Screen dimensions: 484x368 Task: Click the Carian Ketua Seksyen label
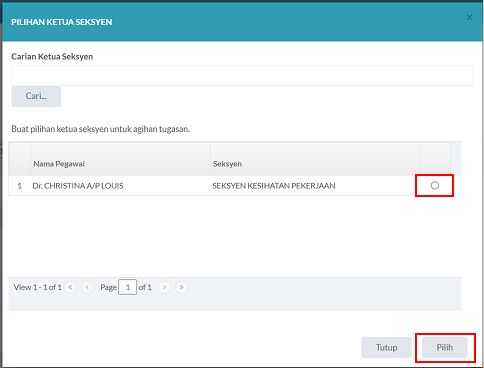(x=52, y=57)
